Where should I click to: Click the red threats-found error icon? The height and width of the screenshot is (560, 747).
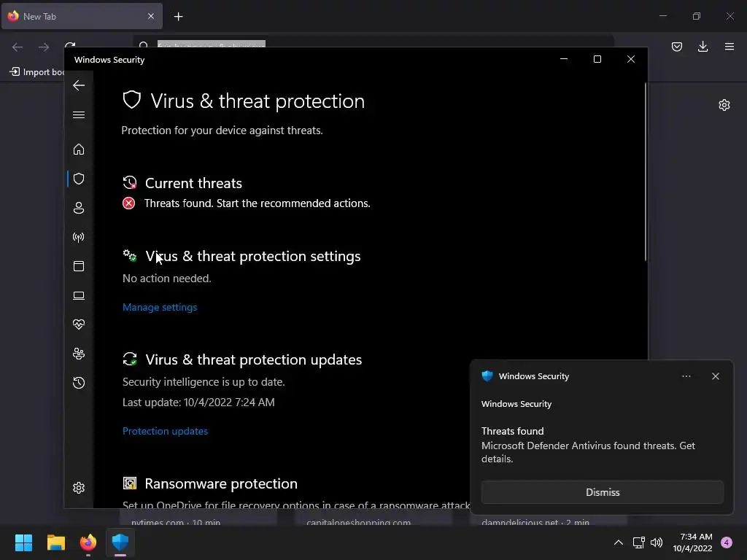128,203
